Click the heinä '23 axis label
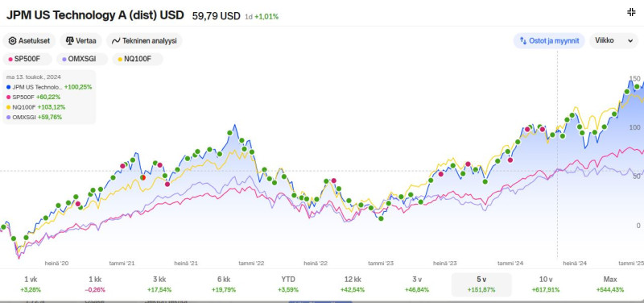 (445, 264)
